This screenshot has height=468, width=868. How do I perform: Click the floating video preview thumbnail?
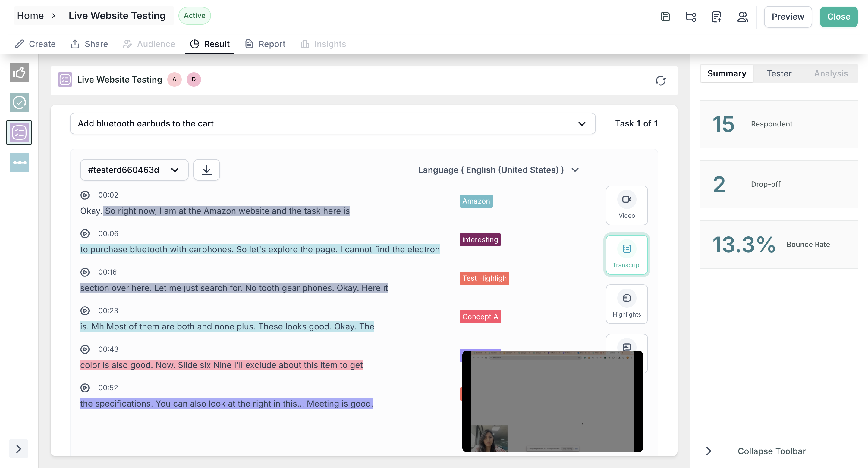pyautogui.click(x=553, y=401)
